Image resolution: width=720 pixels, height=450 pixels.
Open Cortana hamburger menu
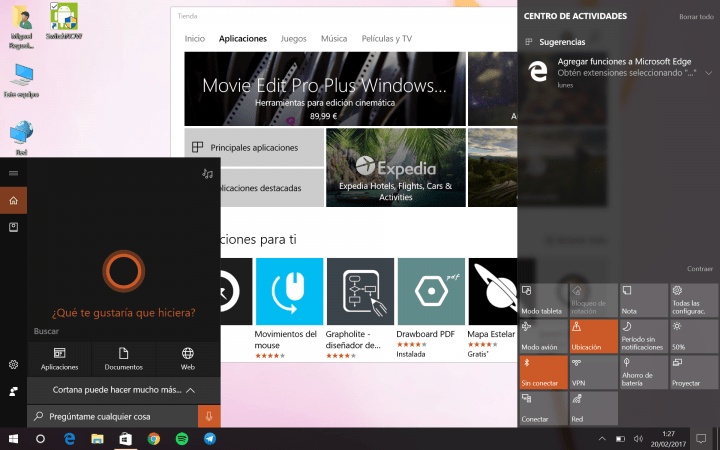click(13, 173)
